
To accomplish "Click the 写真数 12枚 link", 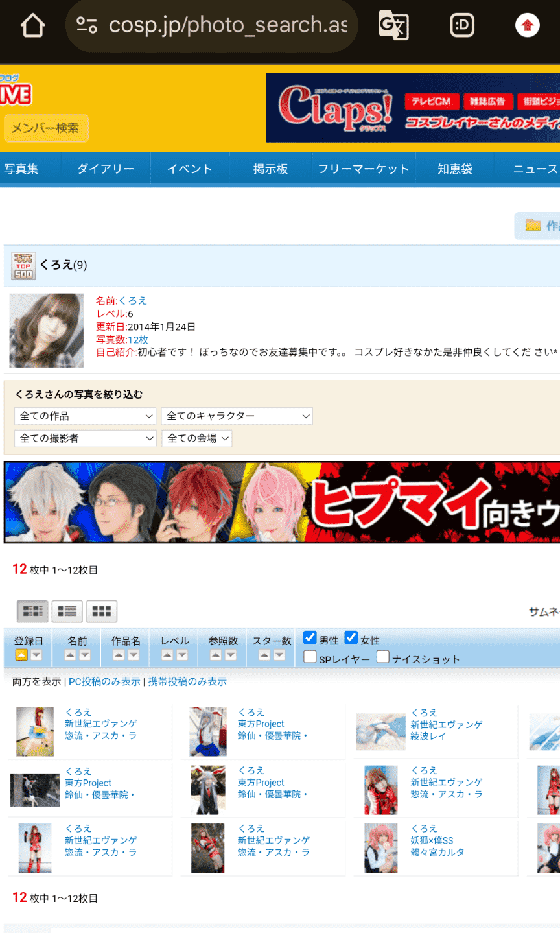I will pos(138,340).
